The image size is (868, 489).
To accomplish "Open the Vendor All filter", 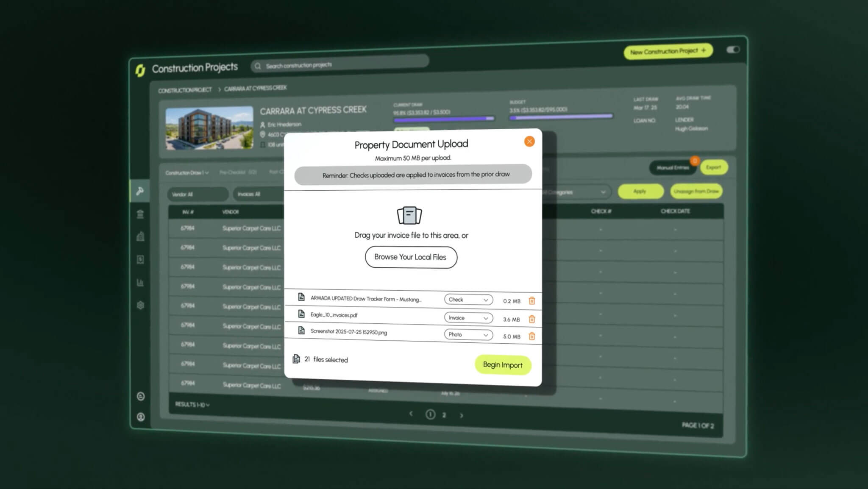I will pyautogui.click(x=198, y=194).
